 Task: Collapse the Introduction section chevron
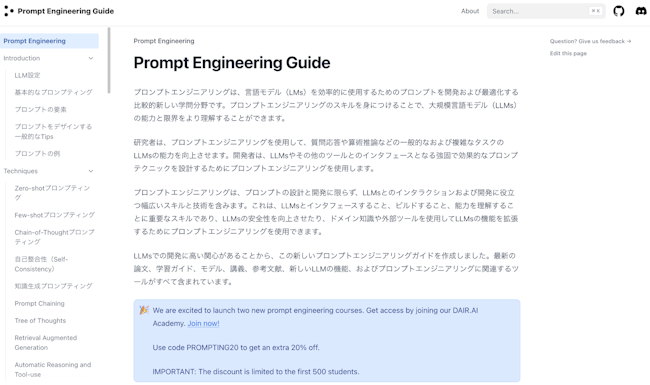click(x=91, y=58)
